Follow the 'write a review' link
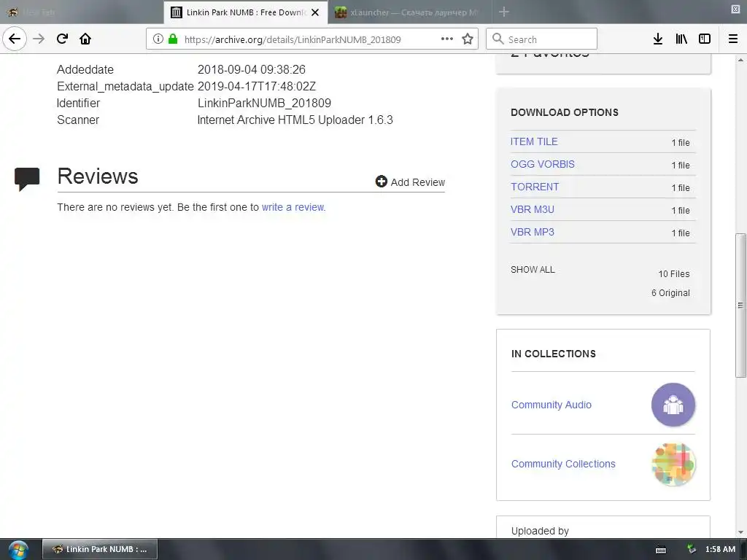The width and height of the screenshot is (747, 560). [293, 207]
